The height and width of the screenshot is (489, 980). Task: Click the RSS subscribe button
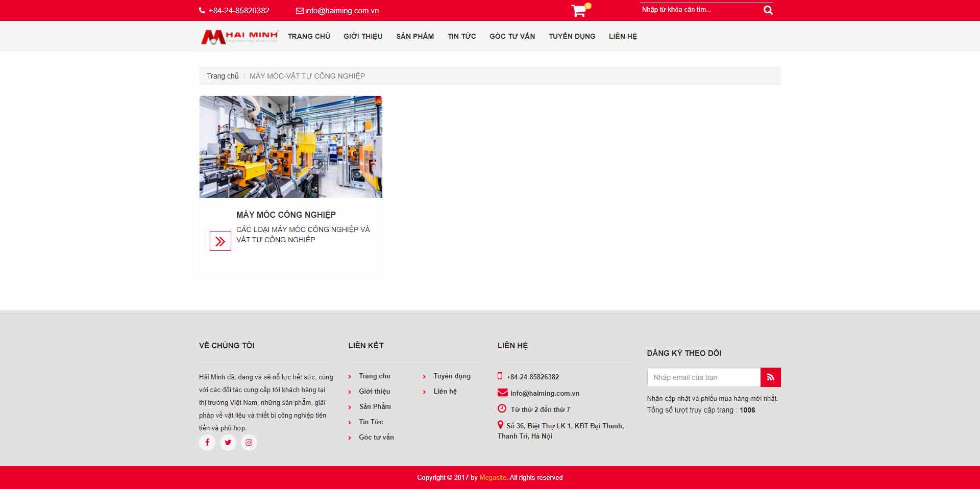tap(771, 377)
